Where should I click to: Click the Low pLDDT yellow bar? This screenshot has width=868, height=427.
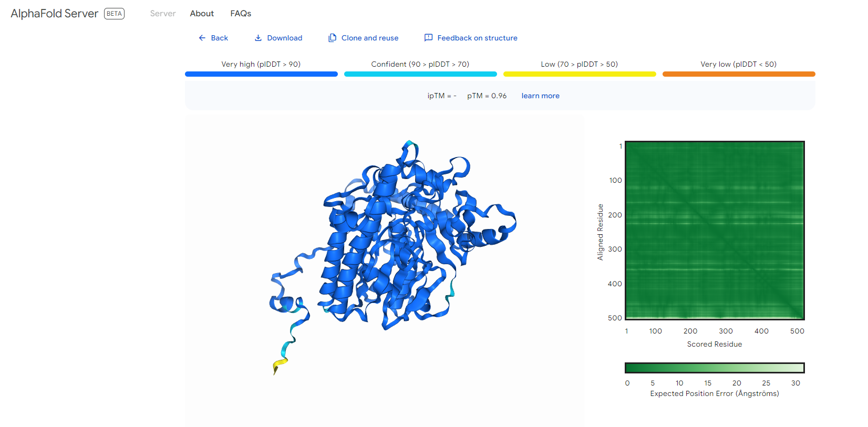point(580,74)
